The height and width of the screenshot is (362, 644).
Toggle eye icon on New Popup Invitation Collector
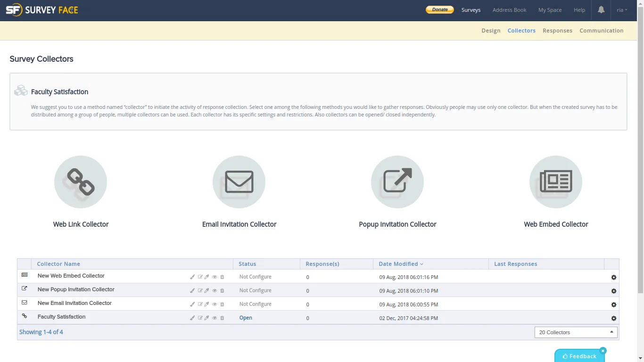(x=215, y=291)
